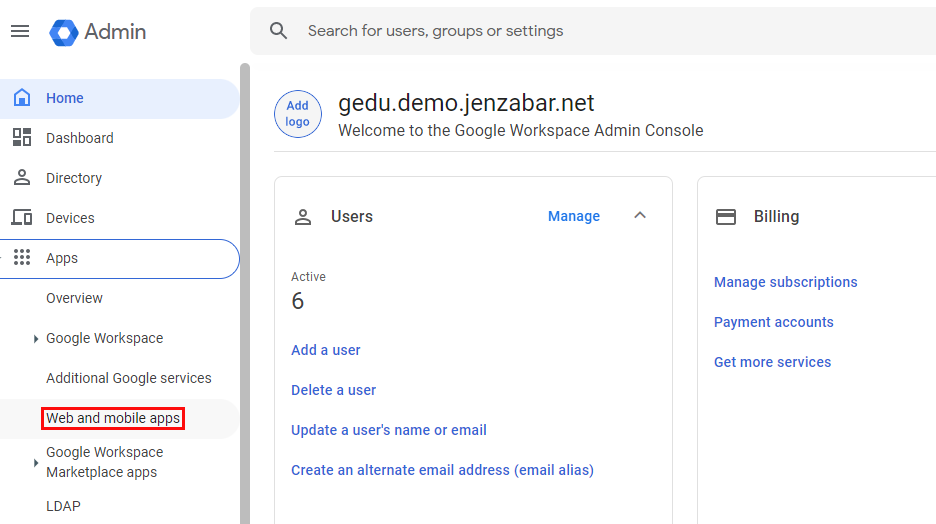This screenshot has height=524, width=936.
Task: Expand the Google Workspace submenu arrow
Action: coord(36,339)
